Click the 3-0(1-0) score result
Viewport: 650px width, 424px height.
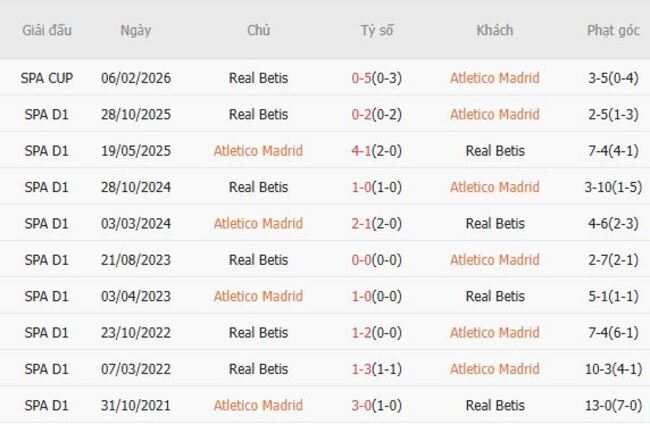(x=377, y=405)
